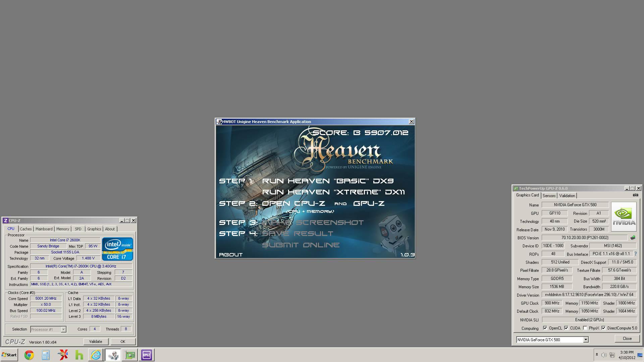Open the Processor #1 selection dropdown

click(x=63, y=329)
